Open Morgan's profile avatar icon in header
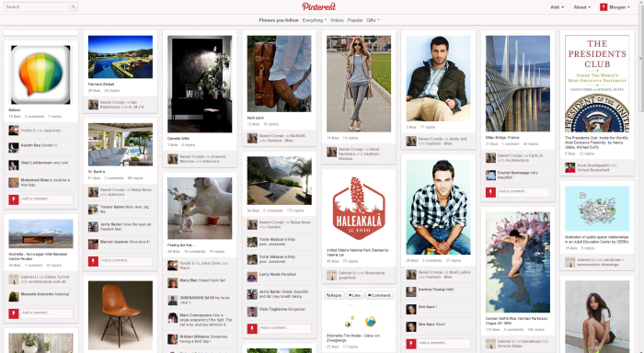The width and height of the screenshot is (644, 353). pos(604,7)
